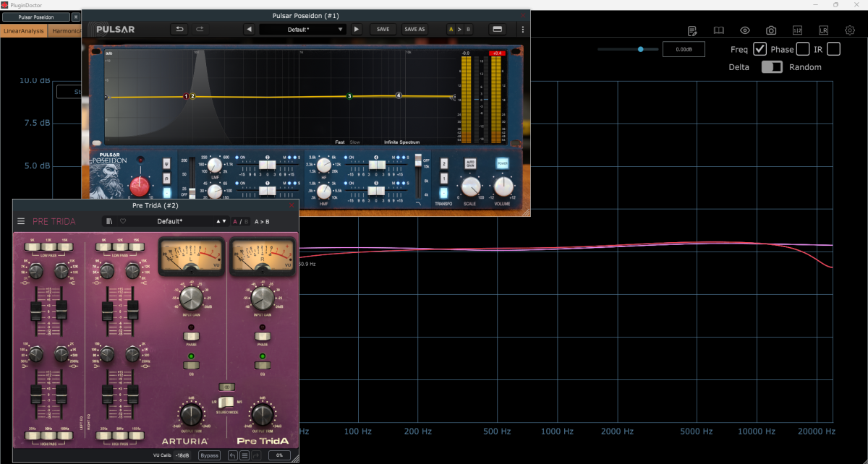Open the Pre TridA preset browser library icon
Image resolution: width=868 pixels, height=464 pixels.
point(109,221)
